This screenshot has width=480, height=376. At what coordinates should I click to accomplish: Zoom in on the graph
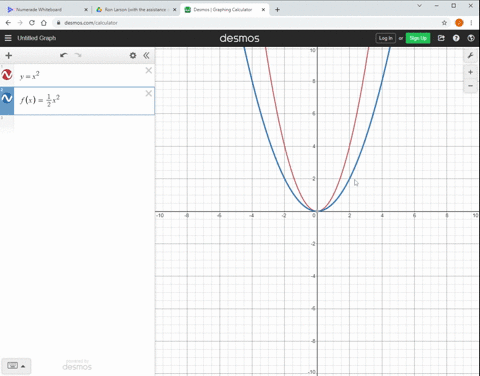[470, 72]
